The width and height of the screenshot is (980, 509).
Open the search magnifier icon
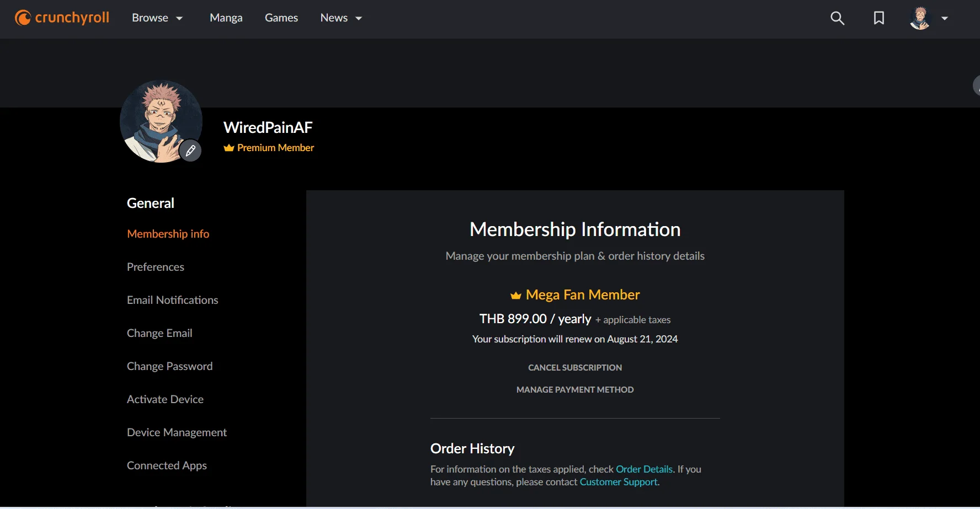[837, 18]
